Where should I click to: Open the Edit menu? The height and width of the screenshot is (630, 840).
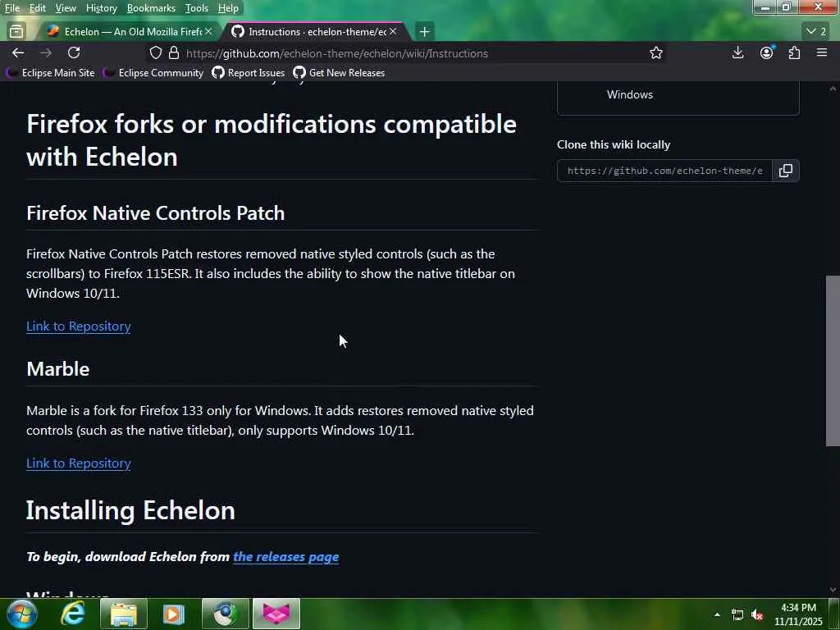pyautogui.click(x=38, y=8)
